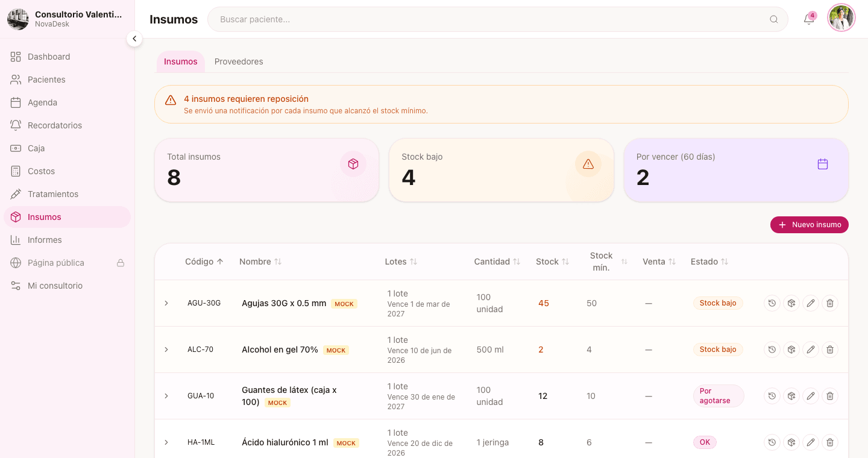The image size is (868, 458).
Task: Edit the Alcohol en gel 70% item
Action: click(x=811, y=350)
